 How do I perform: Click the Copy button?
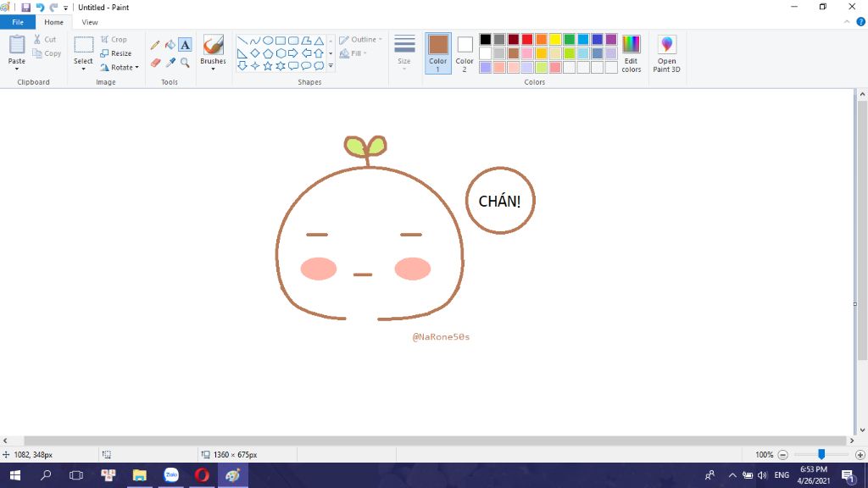(x=47, y=53)
